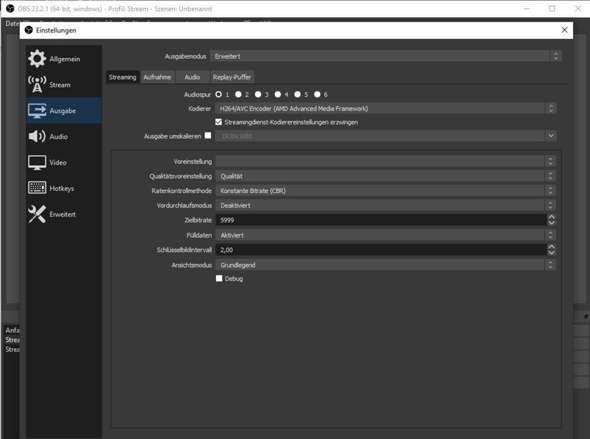This screenshot has height=439, width=590.
Task: Select Audiospur 2 radio button
Action: 238,94
